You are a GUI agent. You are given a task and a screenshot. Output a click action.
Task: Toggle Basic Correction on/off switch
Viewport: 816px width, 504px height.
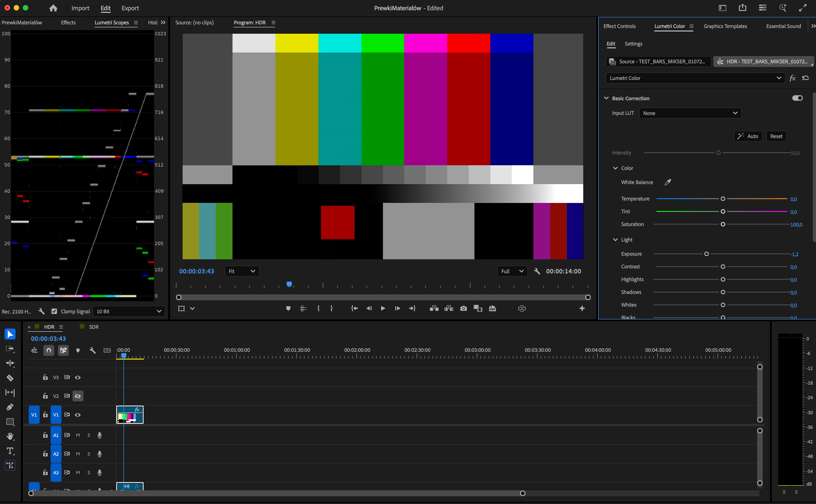click(x=797, y=98)
